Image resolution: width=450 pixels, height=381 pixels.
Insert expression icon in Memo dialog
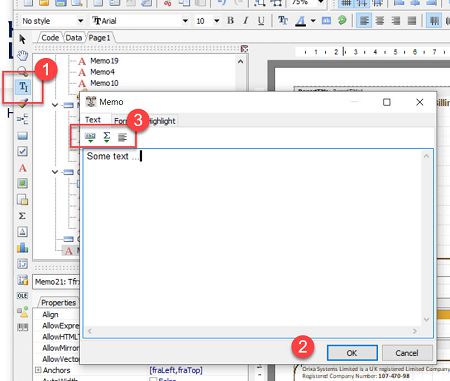point(90,137)
